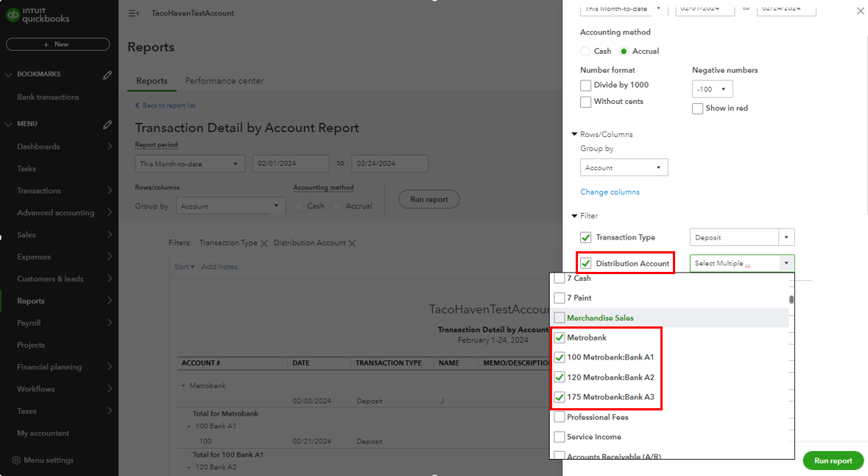This screenshot has height=476, width=868.
Task: Open Negative numbers format dropdown
Action: [x=713, y=89]
